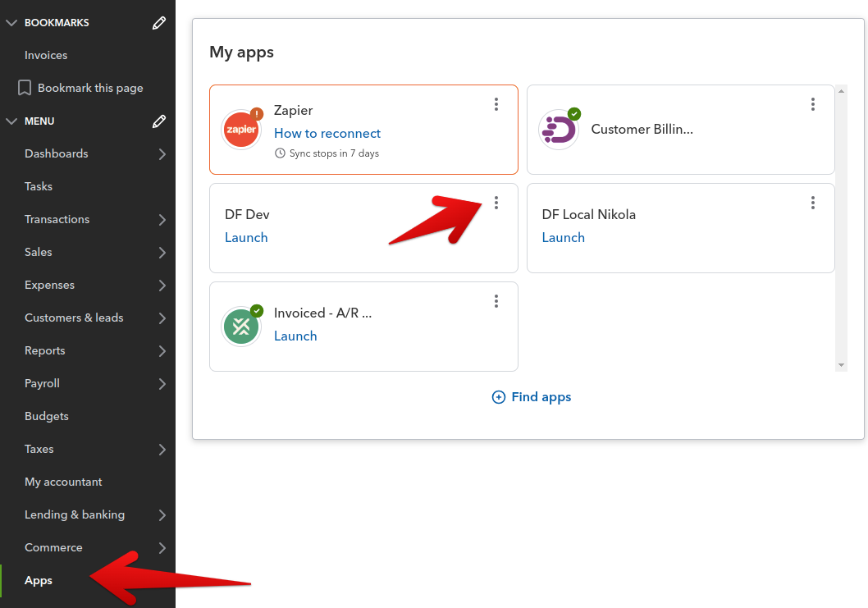The width and height of the screenshot is (868, 608).
Task: Launch the Invoiced A/R app
Action: (x=295, y=336)
